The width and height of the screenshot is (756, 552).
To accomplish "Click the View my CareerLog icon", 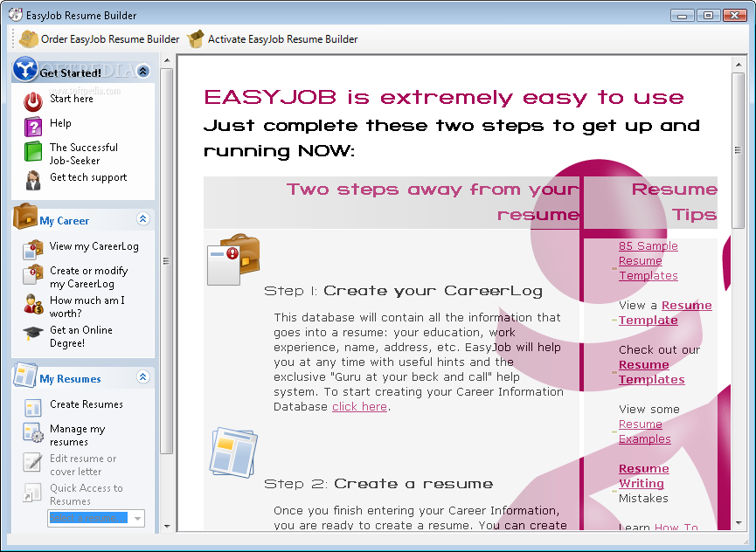I will tap(33, 250).
